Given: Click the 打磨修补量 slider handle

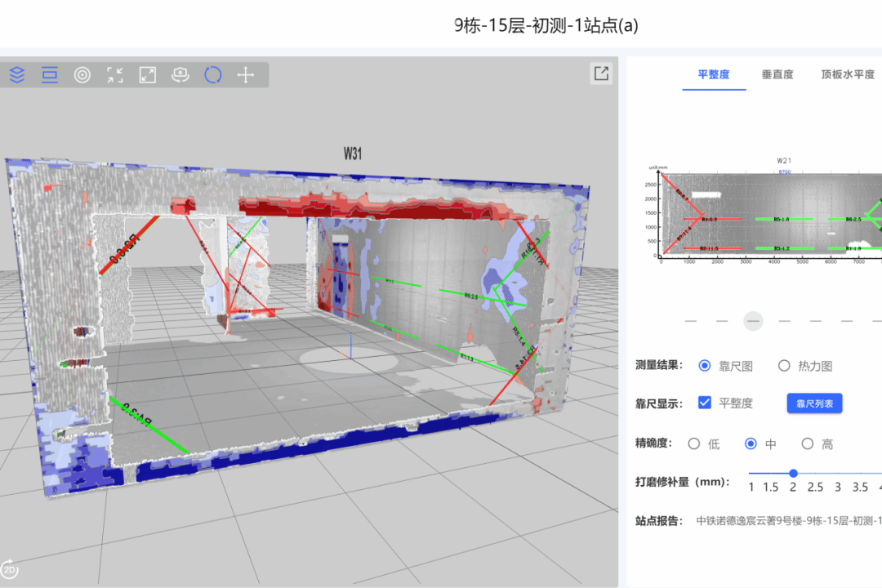Looking at the screenshot, I should [793, 473].
